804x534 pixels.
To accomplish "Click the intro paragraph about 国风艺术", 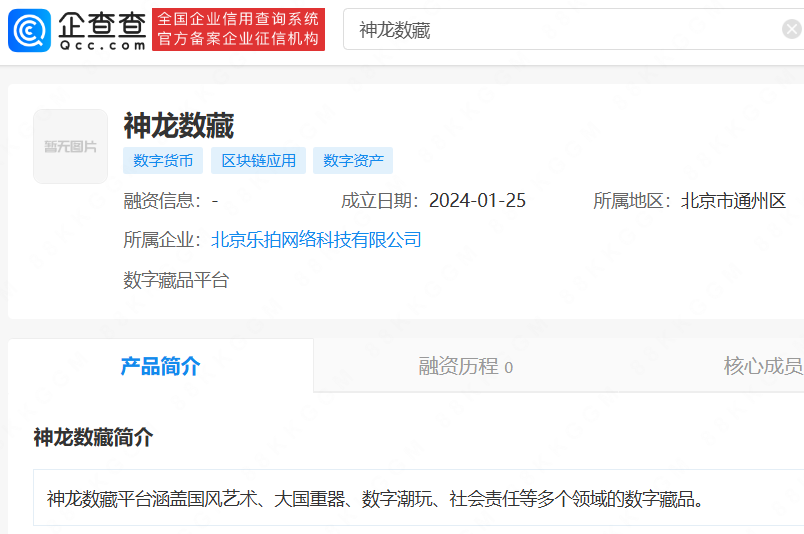I will pyautogui.click(x=375, y=499).
